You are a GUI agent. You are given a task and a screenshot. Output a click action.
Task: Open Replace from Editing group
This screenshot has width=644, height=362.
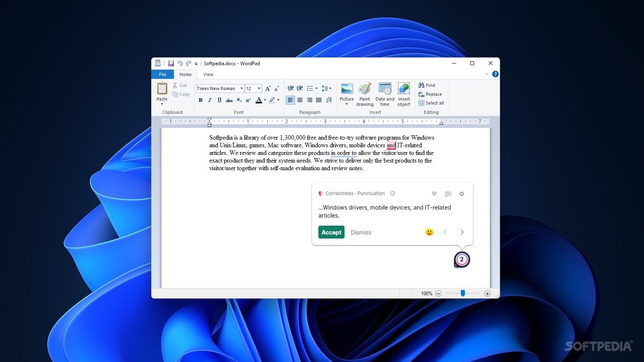(430, 94)
